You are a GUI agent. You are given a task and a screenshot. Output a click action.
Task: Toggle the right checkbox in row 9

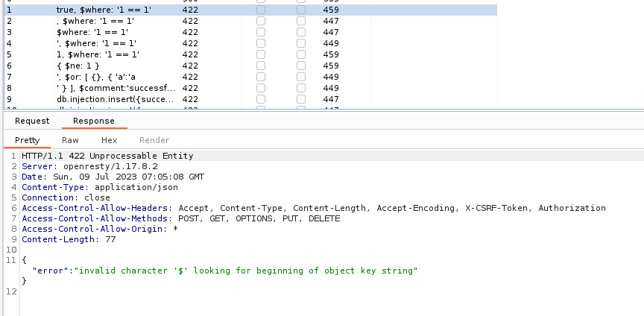click(301, 99)
